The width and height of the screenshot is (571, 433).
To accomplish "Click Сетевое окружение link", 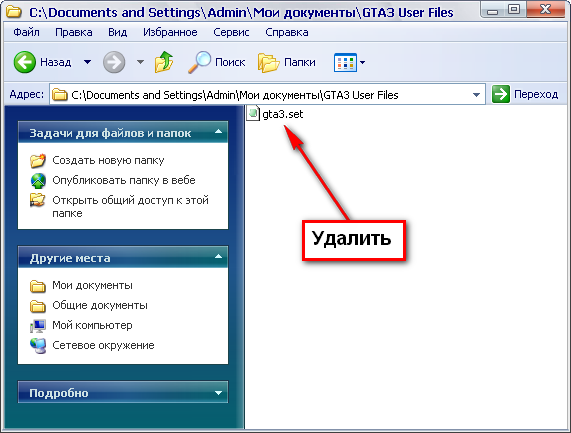I will pyautogui.click(x=103, y=345).
